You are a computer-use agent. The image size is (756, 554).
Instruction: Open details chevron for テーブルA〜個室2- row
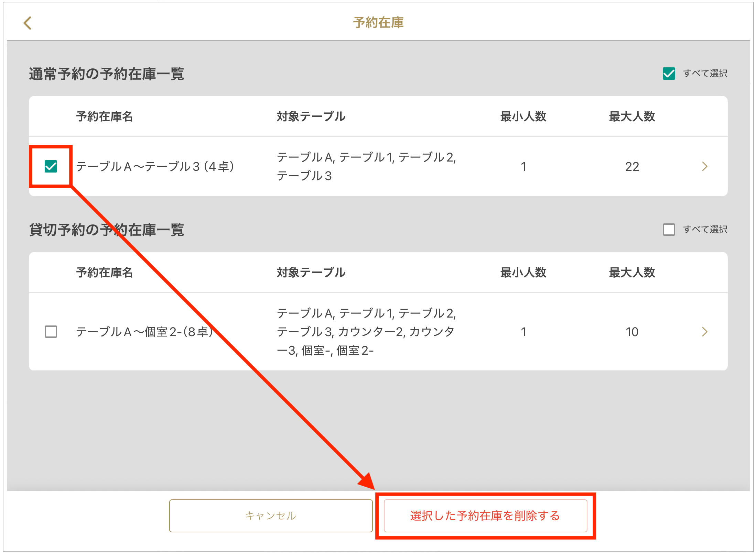pyautogui.click(x=704, y=332)
